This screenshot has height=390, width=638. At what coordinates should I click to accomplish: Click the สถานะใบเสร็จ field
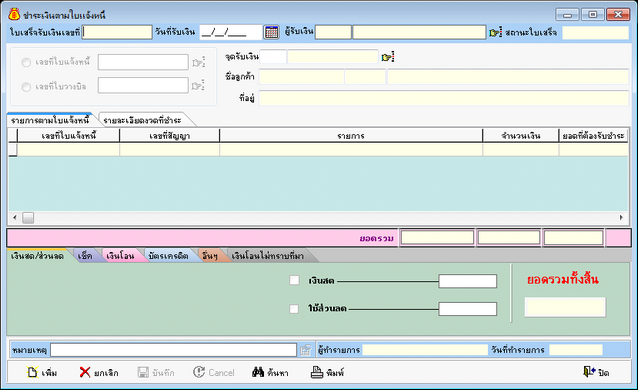pos(595,32)
